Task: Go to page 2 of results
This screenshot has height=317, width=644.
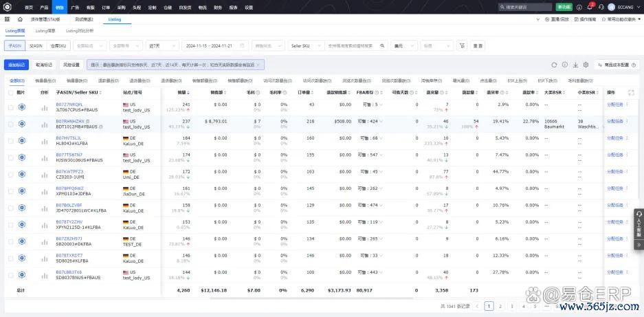Action: coord(500,306)
